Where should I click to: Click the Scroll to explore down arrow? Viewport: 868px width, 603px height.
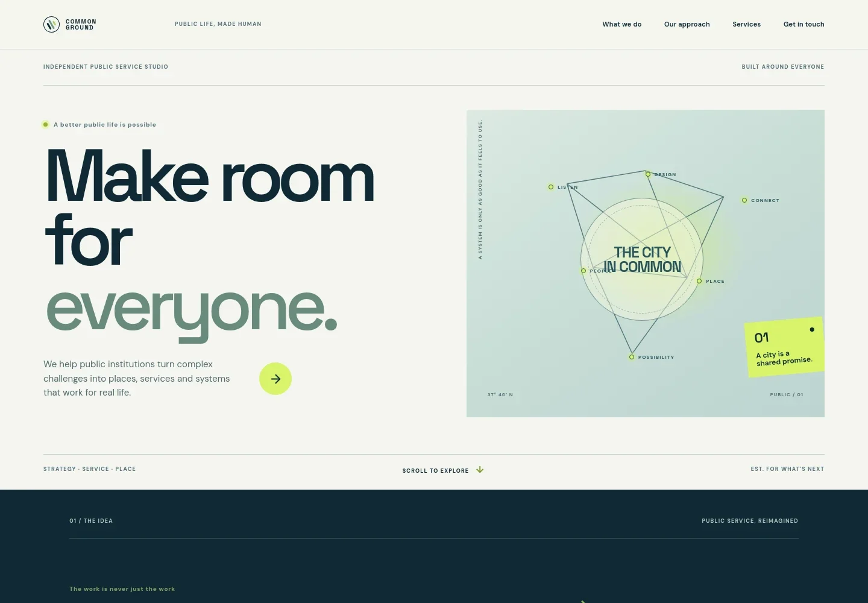pos(480,470)
